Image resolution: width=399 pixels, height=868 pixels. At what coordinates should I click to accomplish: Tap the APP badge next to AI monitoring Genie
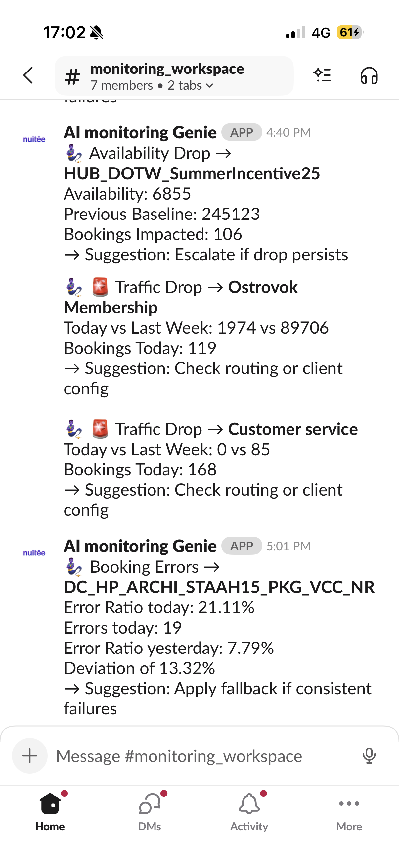click(x=242, y=133)
